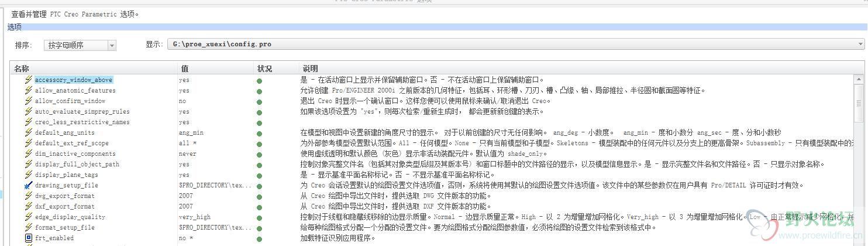Click the 'all *' value cell

[x=188, y=143]
